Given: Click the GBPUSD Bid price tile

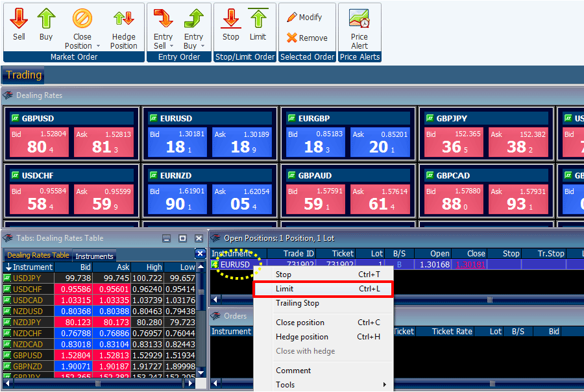Looking at the screenshot, I should 38,143.
